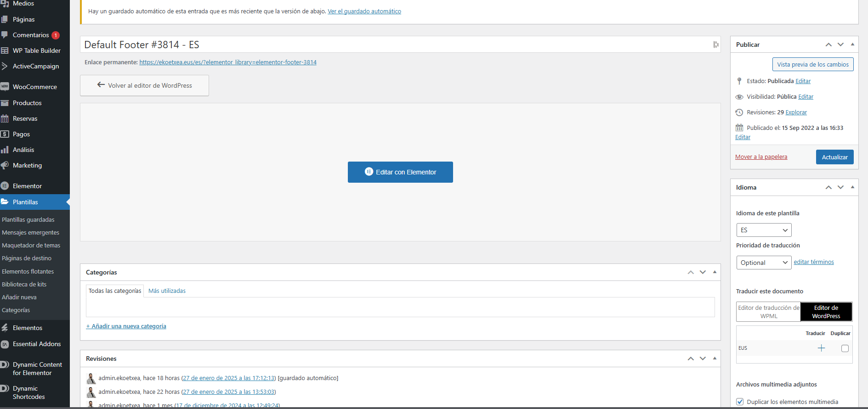
Task: Click the editar términos link
Action: pos(814,262)
